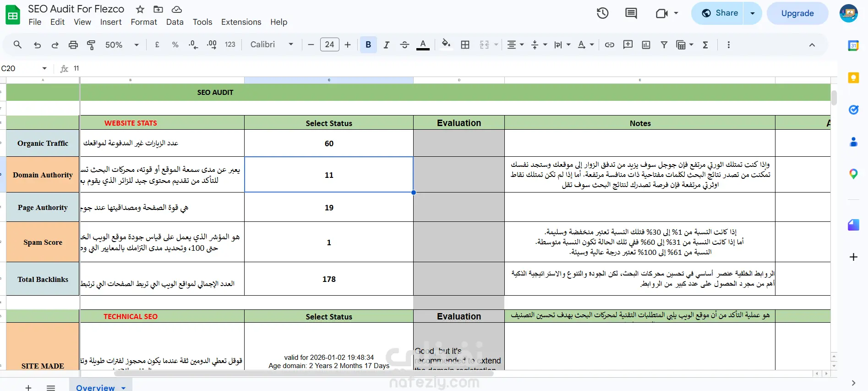Image resolution: width=868 pixels, height=391 pixels.
Task: Toggle italic formatting
Action: 387,44
